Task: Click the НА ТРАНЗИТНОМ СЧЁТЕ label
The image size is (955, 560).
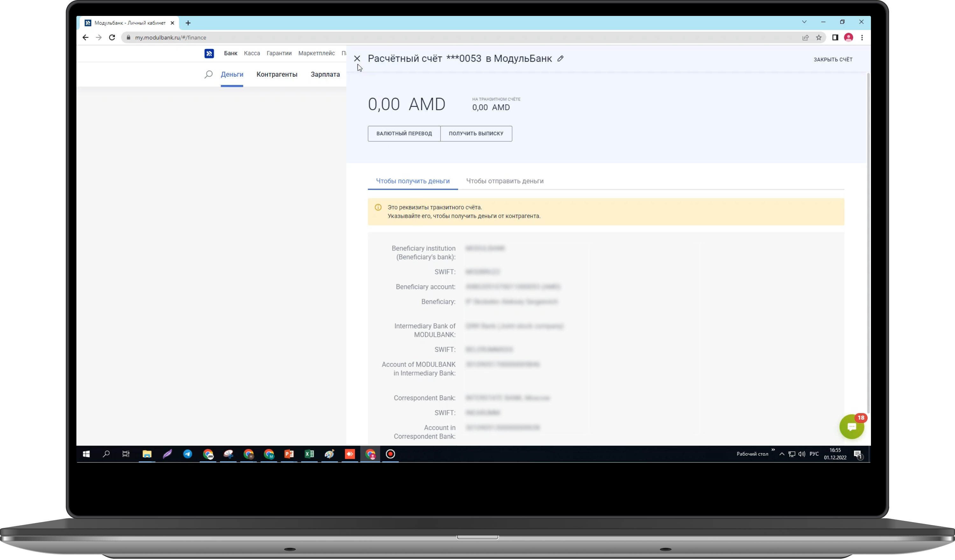Action: coord(496,100)
